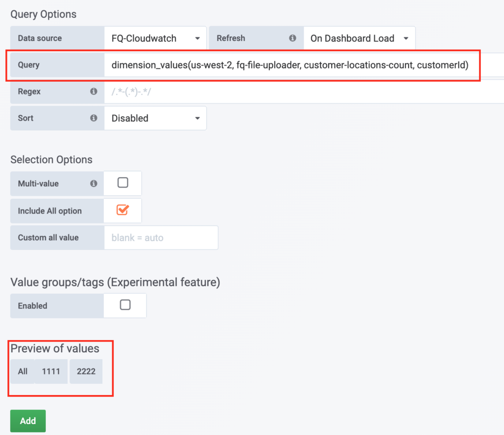The height and width of the screenshot is (435, 504).
Task: Click the Enabled label
Action: coord(32,306)
